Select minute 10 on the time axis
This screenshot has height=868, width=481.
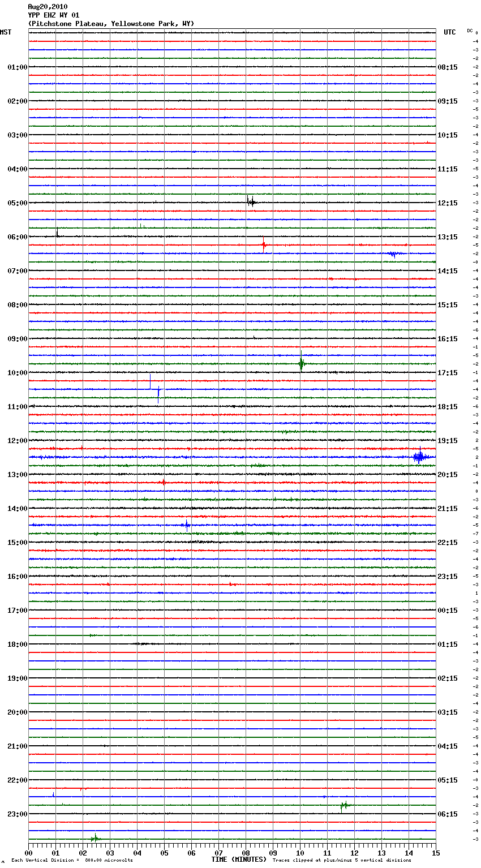pyautogui.click(x=300, y=852)
